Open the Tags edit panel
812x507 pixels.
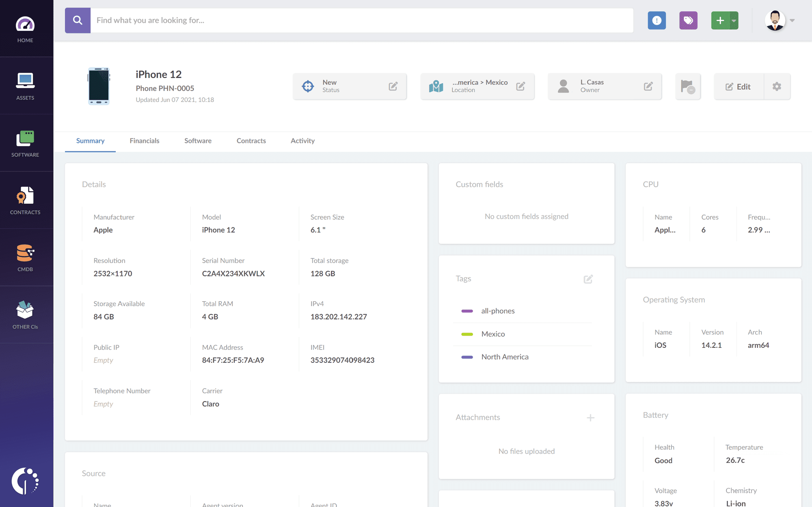pyautogui.click(x=588, y=279)
